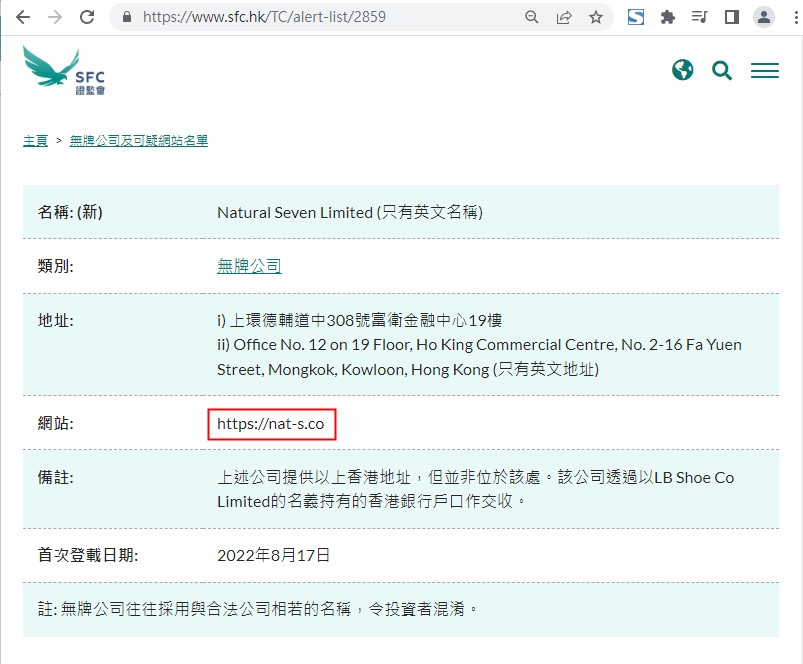803x664 pixels.
Task: Toggle the browser side panel
Action: click(732, 17)
